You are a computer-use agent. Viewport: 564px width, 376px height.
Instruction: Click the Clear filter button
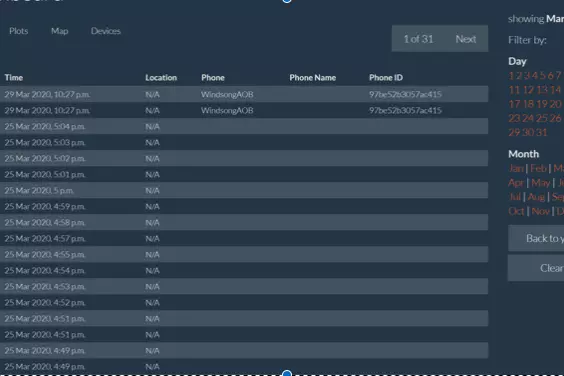coord(536,268)
